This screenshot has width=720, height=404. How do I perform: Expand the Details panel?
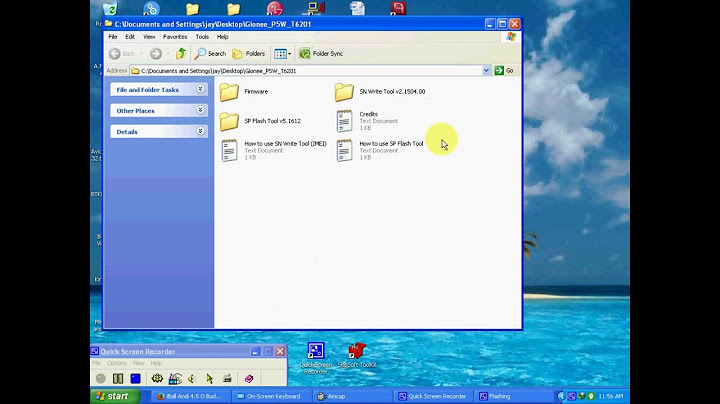coord(200,131)
